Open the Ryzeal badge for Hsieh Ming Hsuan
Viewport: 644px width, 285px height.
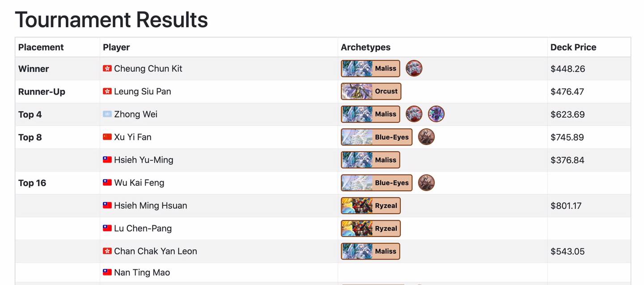[x=370, y=205]
